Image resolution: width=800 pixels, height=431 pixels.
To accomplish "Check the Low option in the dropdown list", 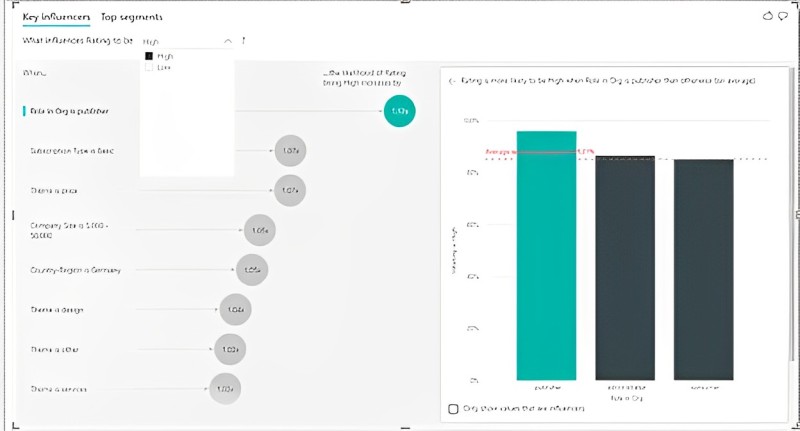I will (x=149, y=67).
